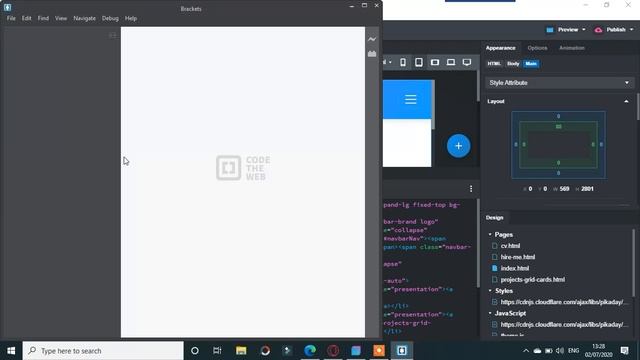Select the Main breadcrumb element
Screen dimensions: 640x360
pos(531,64)
